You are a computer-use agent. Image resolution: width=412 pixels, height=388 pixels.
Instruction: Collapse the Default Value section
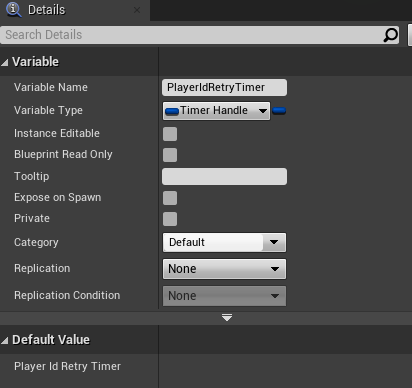5,340
